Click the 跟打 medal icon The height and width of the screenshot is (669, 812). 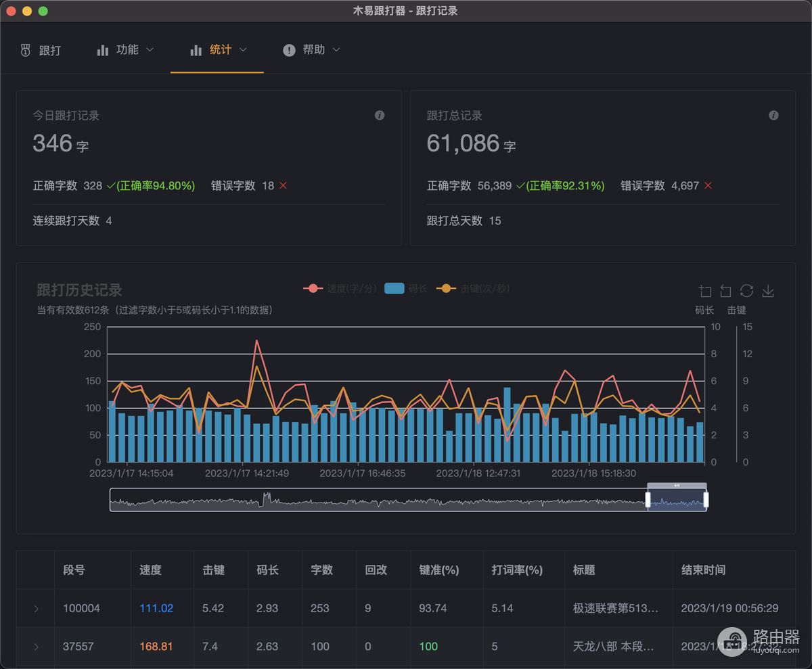pos(26,51)
